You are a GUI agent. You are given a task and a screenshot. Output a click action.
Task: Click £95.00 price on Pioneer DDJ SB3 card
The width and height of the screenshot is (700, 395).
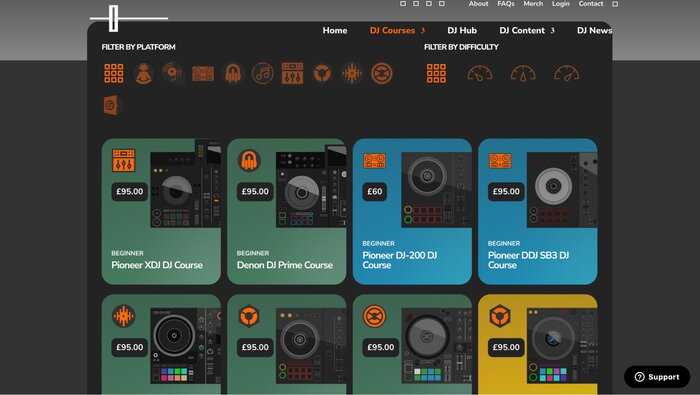[506, 192]
